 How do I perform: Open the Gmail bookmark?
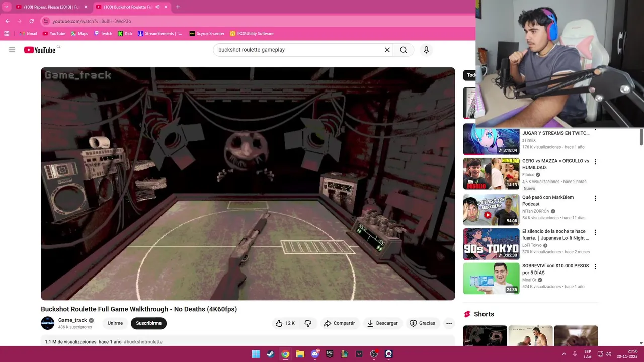coord(28,34)
